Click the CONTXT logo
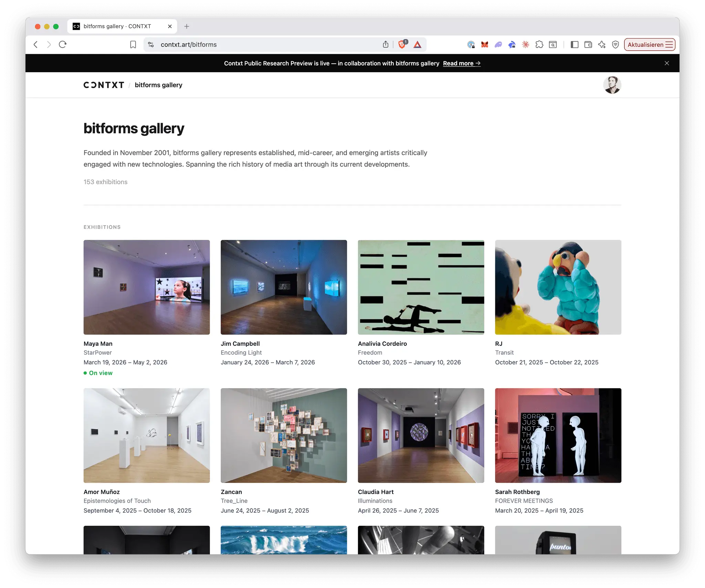Screen dimensions: 705x588 pyautogui.click(x=104, y=85)
